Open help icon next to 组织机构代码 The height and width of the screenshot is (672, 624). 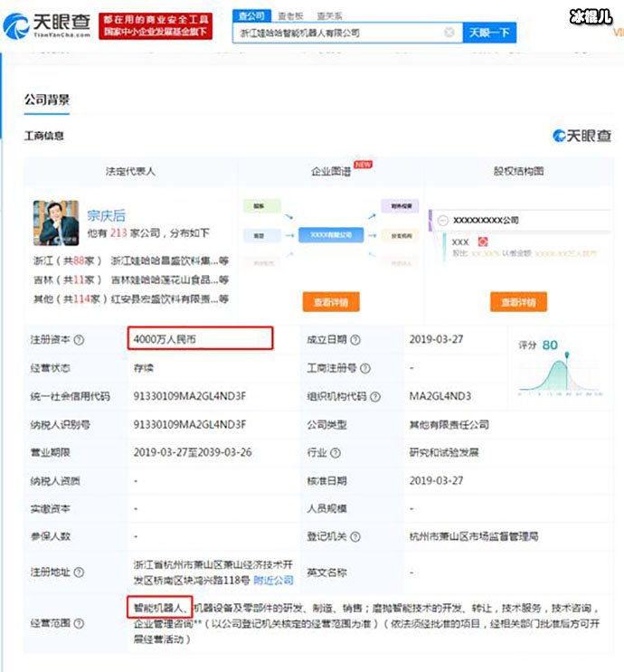click(375, 397)
